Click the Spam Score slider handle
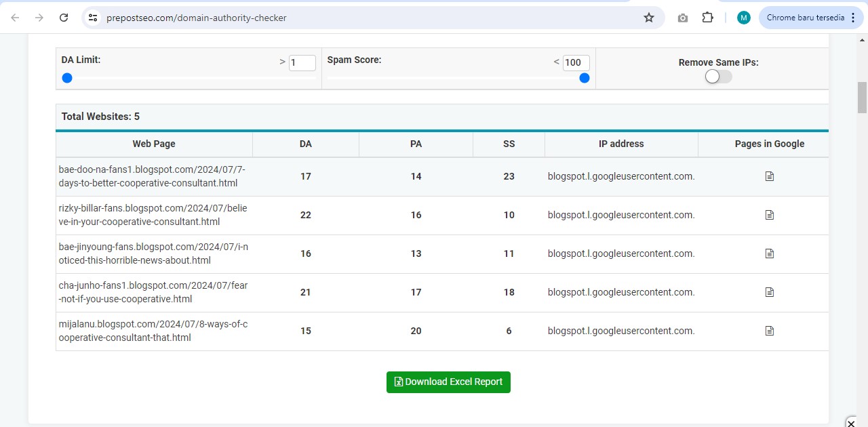The width and height of the screenshot is (868, 427). click(x=585, y=78)
